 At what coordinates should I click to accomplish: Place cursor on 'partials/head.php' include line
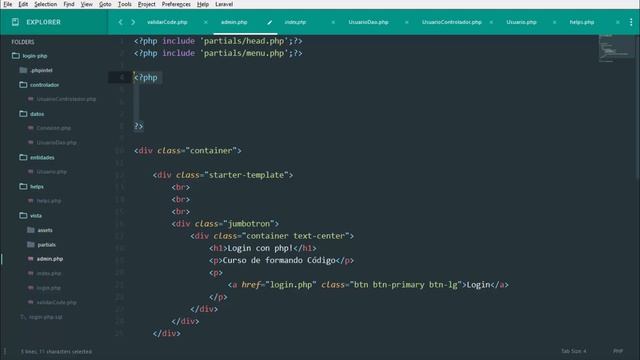[x=218, y=41]
